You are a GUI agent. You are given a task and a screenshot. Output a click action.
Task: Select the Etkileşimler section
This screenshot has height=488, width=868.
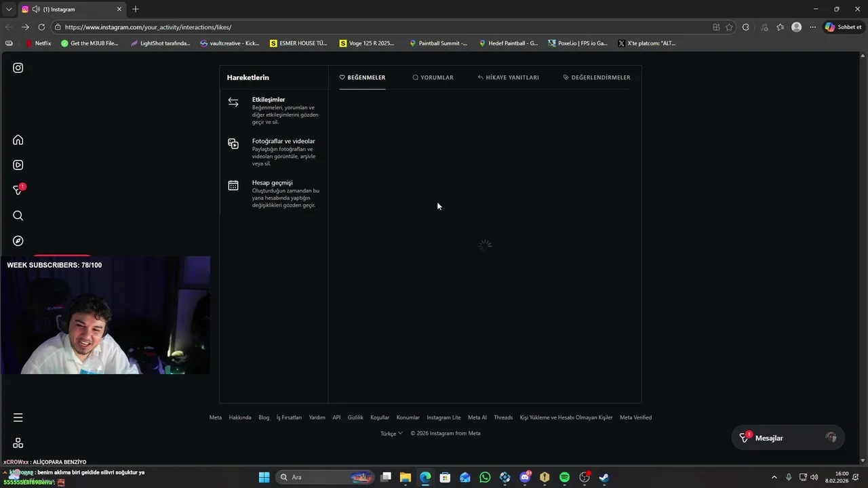pyautogui.click(x=274, y=110)
